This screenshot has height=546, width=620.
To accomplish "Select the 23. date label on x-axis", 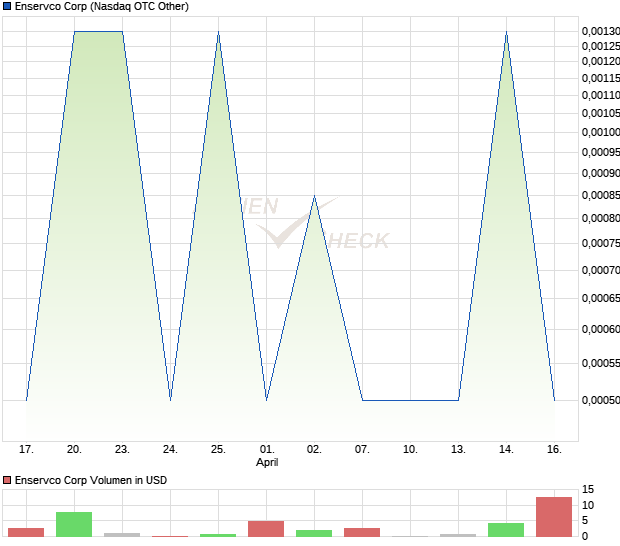I will [122, 450].
